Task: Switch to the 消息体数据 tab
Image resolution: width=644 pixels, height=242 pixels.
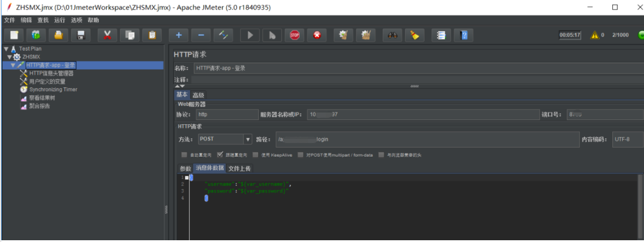Action: [x=210, y=168]
